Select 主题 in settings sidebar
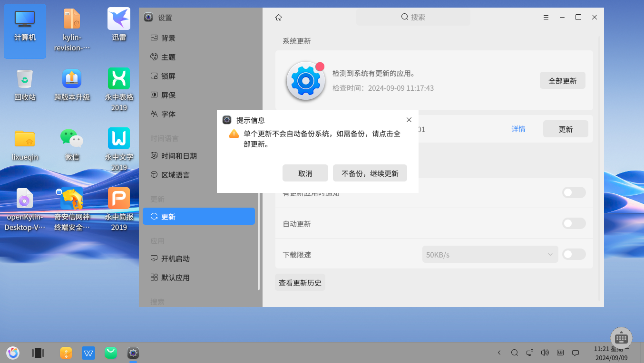The image size is (644, 363). tap(199, 57)
